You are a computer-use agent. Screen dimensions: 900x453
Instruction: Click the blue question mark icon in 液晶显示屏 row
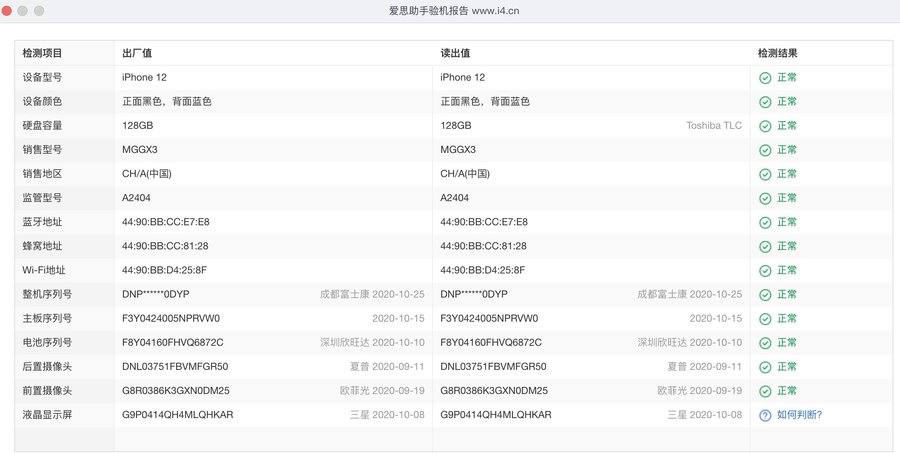(x=765, y=416)
